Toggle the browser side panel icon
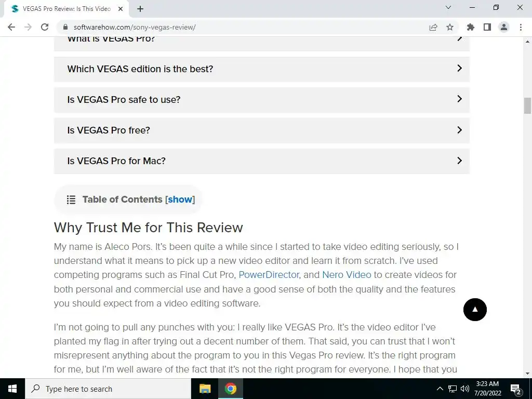This screenshot has height=399, width=532. click(487, 27)
